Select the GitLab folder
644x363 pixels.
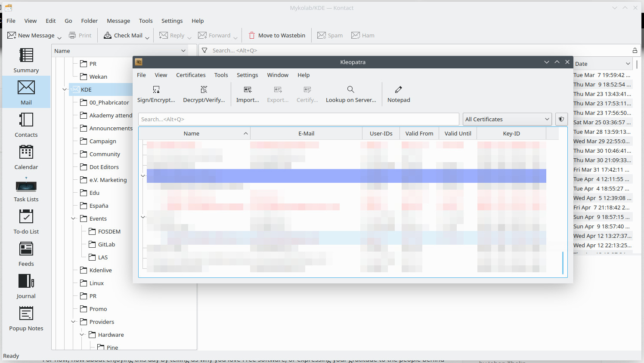(x=102, y=244)
